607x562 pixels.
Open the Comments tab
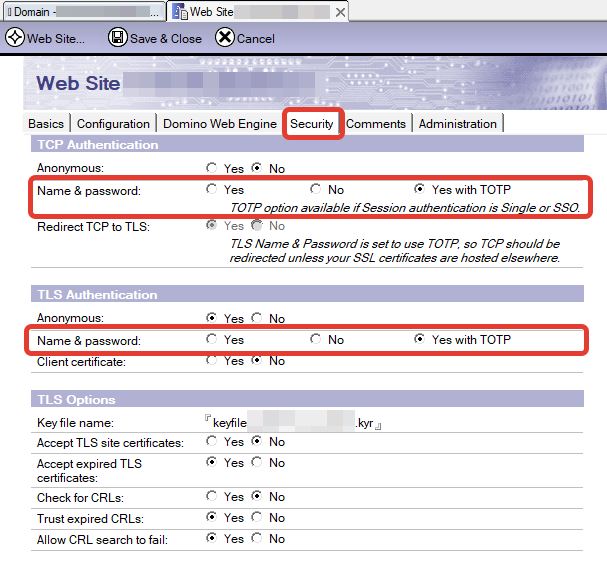click(376, 124)
